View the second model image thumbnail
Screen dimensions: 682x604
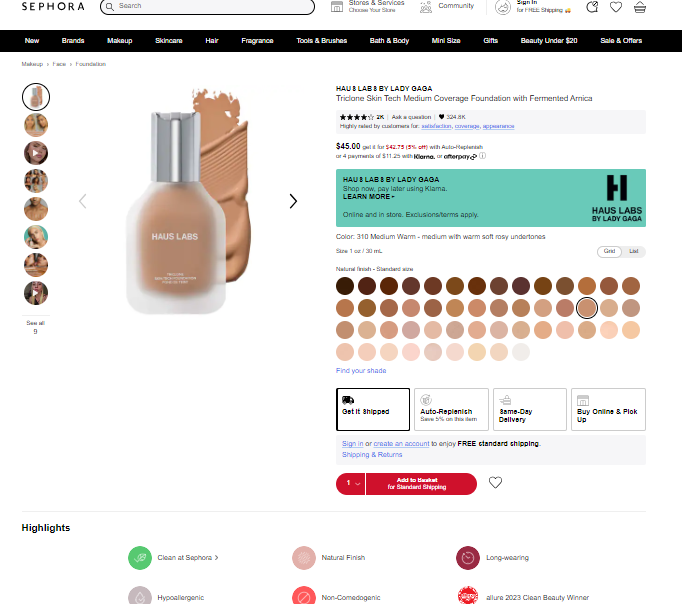pos(36,125)
